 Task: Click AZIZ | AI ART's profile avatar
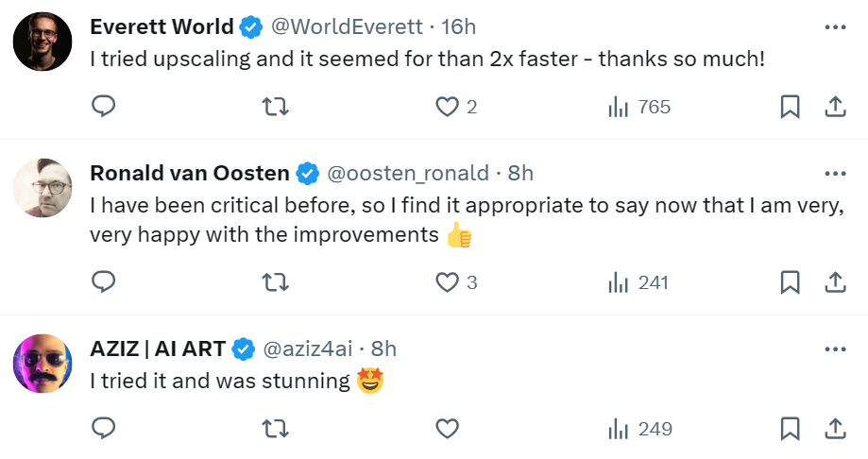[43, 364]
